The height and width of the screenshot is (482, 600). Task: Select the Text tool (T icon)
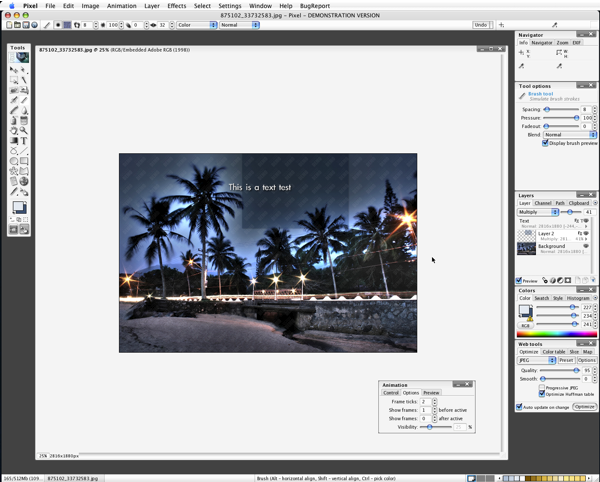tap(24, 141)
